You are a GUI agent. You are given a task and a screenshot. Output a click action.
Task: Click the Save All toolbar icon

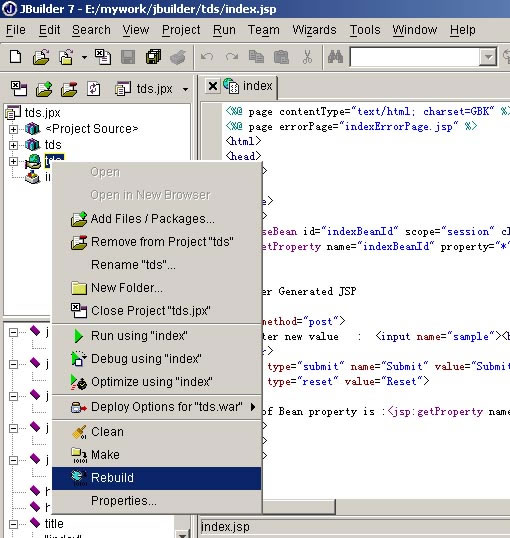[x=153, y=57]
